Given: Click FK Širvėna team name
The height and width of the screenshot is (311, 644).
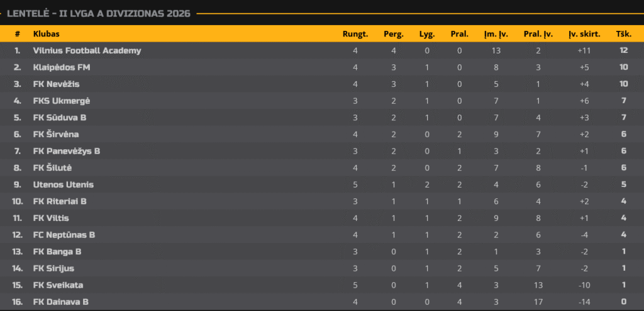Looking at the screenshot, I should [56, 134].
